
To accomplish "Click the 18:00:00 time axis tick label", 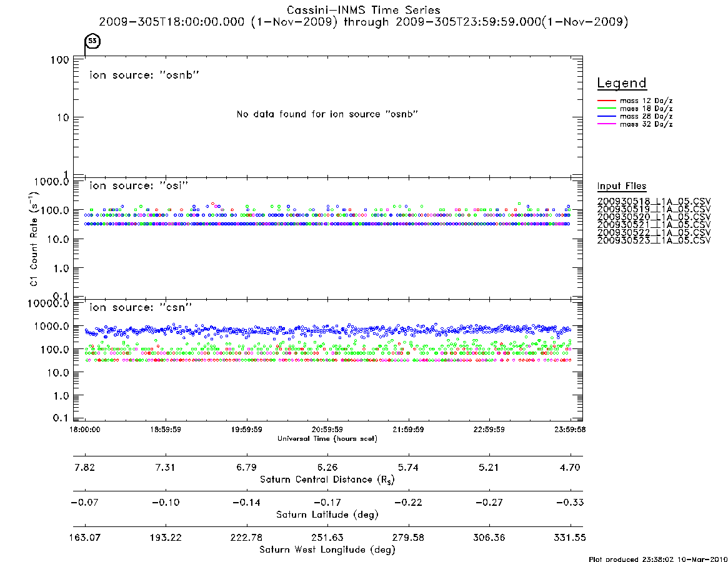I will 84,430.
